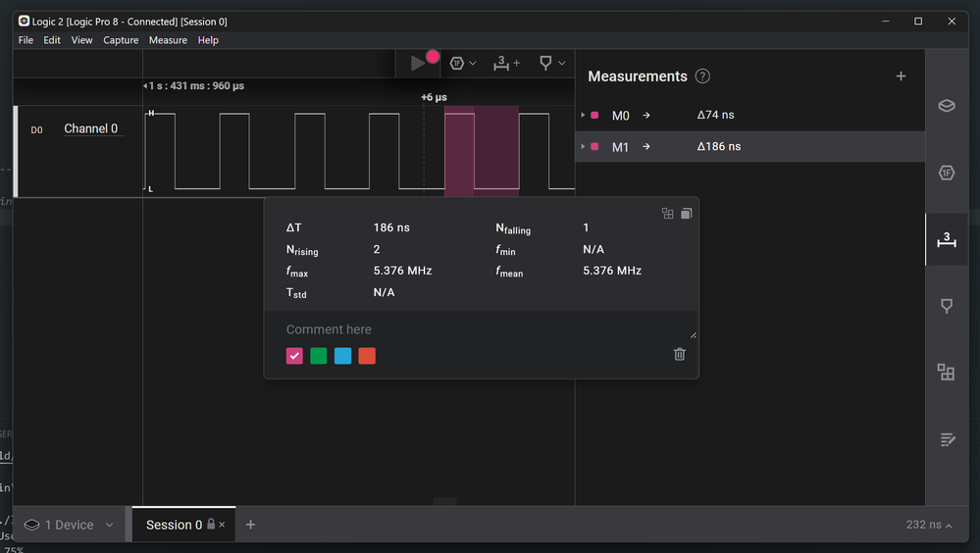
Task: Add a new measurement with plus icon
Action: point(901,76)
